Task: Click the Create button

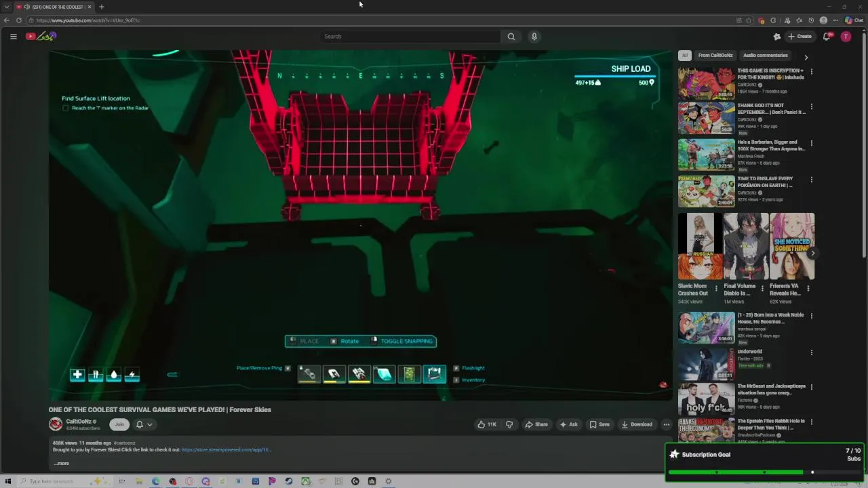Action: coord(800,37)
